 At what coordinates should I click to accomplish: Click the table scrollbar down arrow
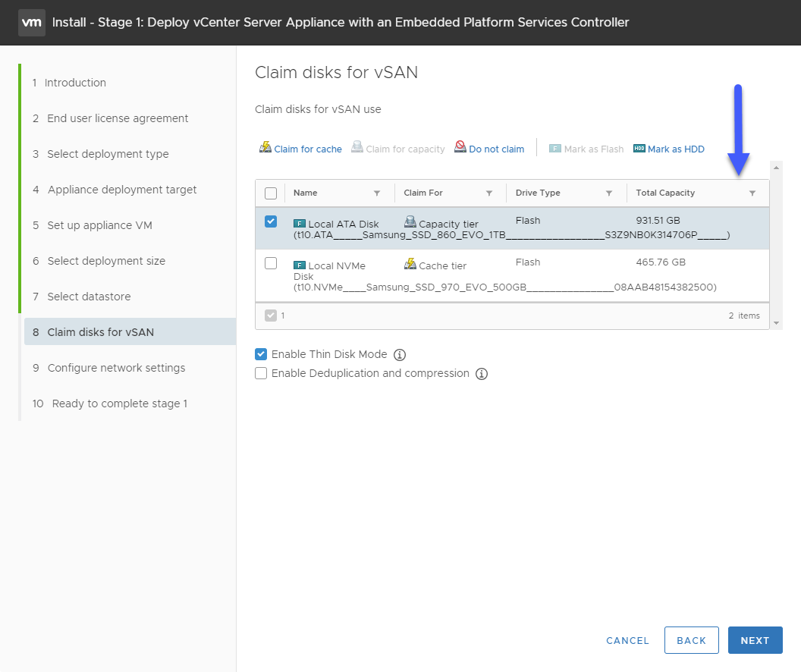(x=777, y=322)
